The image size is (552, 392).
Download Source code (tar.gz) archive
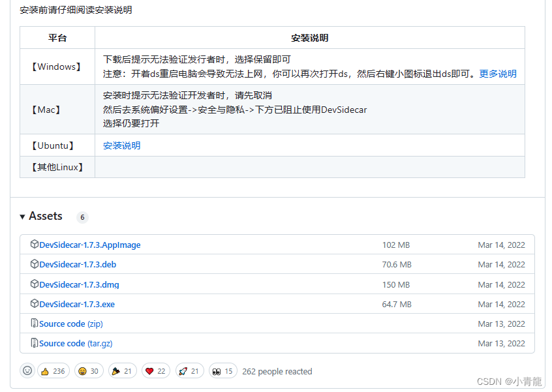pyautogui.click(x=76, y=343)
